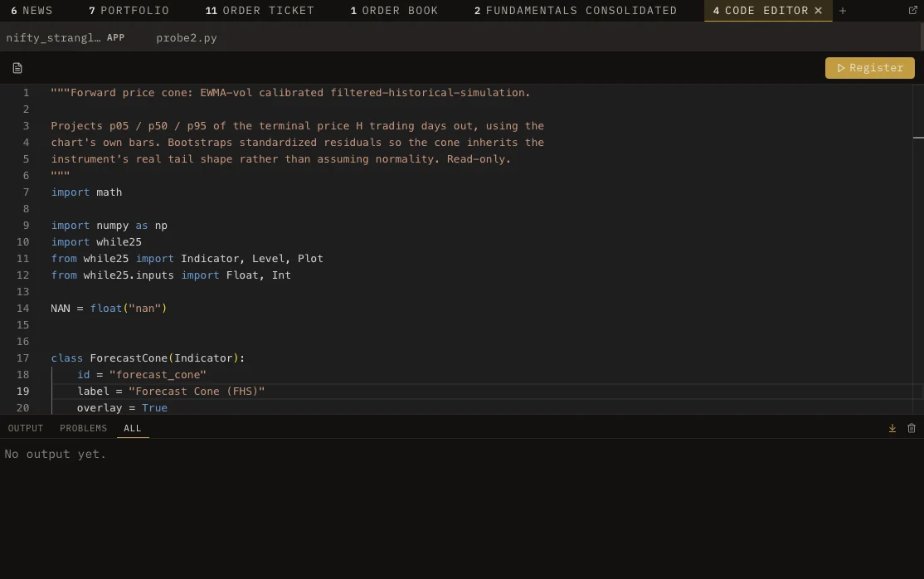This screenshot has width=924, height=579.
Task: Click the 'import while25' line
Action: (x=96, y=241)
